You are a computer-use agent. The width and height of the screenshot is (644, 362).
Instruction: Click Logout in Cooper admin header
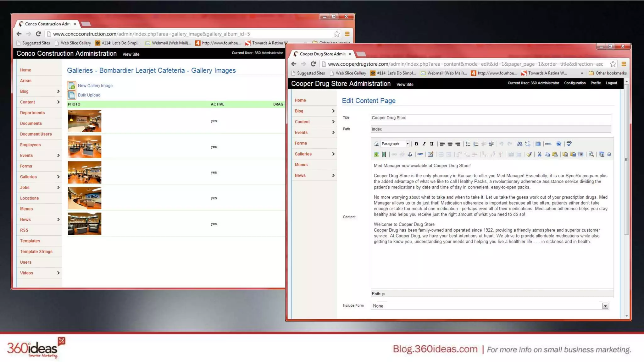click(611, 83)
